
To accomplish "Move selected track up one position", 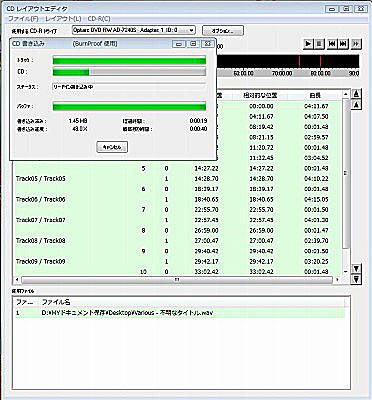I will pos(356,105).
